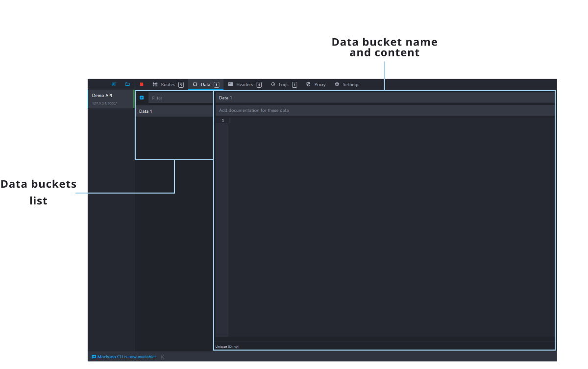Viewport: 588px width, 369px height.
Task: Click the Logs count badge
Action: (x=294, y=85)
